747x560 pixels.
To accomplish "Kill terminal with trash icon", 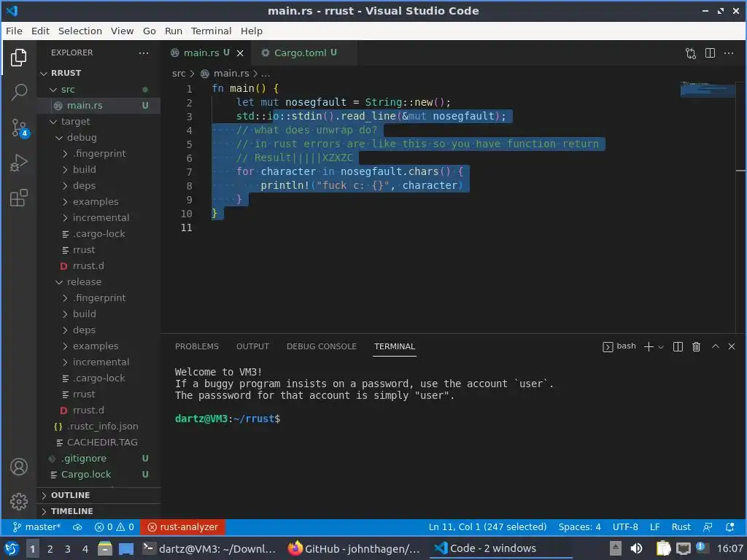I will 696,346.
